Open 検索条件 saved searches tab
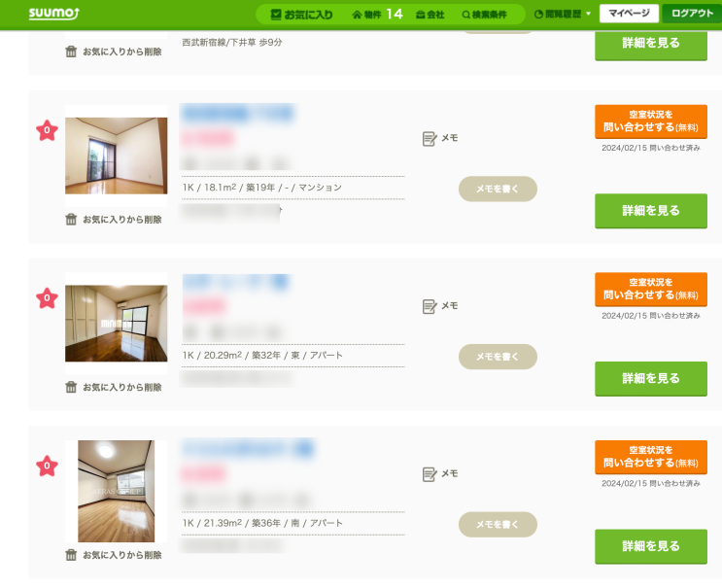722x588 pixels. point(484,15)
